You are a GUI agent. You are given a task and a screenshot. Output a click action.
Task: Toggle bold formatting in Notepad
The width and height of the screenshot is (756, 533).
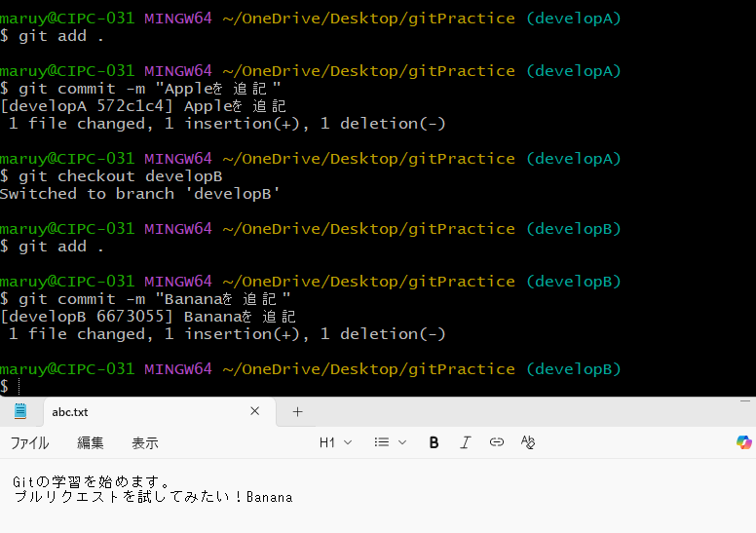coord(434,442)
